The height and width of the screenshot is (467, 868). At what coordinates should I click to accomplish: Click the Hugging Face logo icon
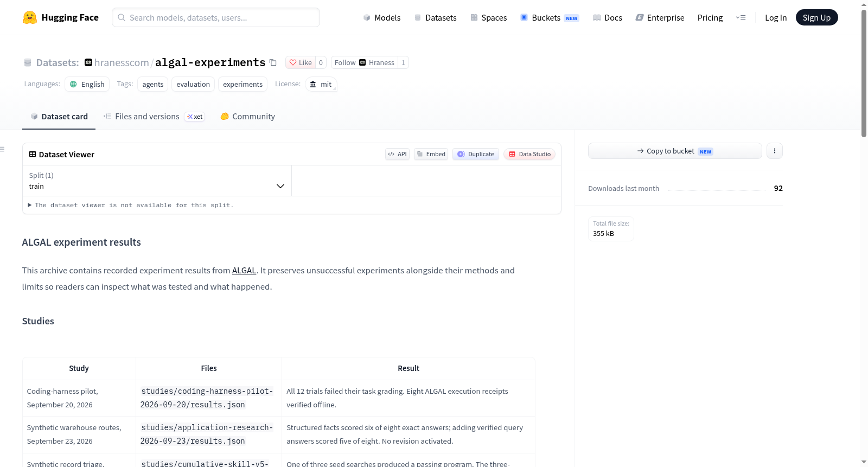pos(30,17)
